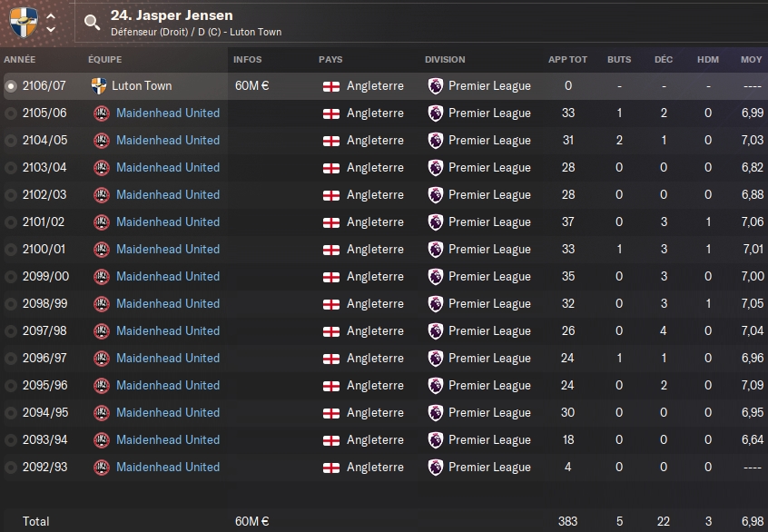Select the 2098/99 season radio button
Image resolution: width=768 pixels, height=532 pixels.
(10, 304)
